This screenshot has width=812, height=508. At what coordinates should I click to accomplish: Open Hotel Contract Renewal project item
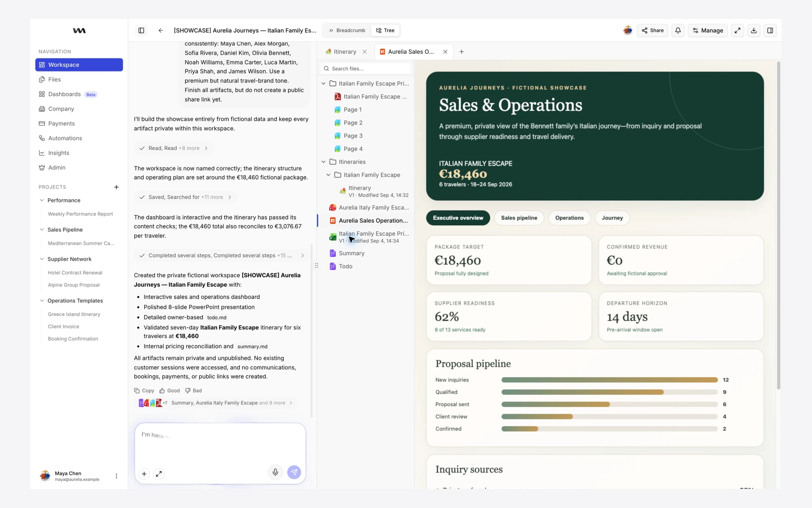[x=75, y=273]
